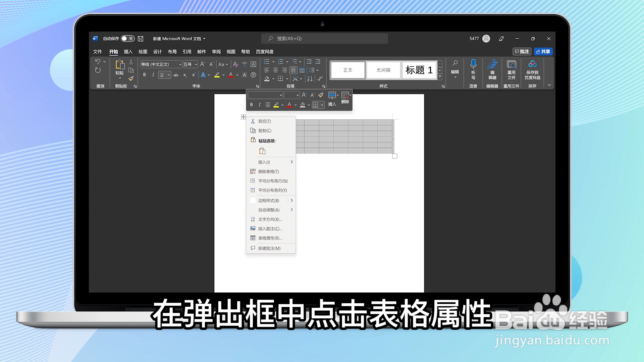Click the Share button

543,52
